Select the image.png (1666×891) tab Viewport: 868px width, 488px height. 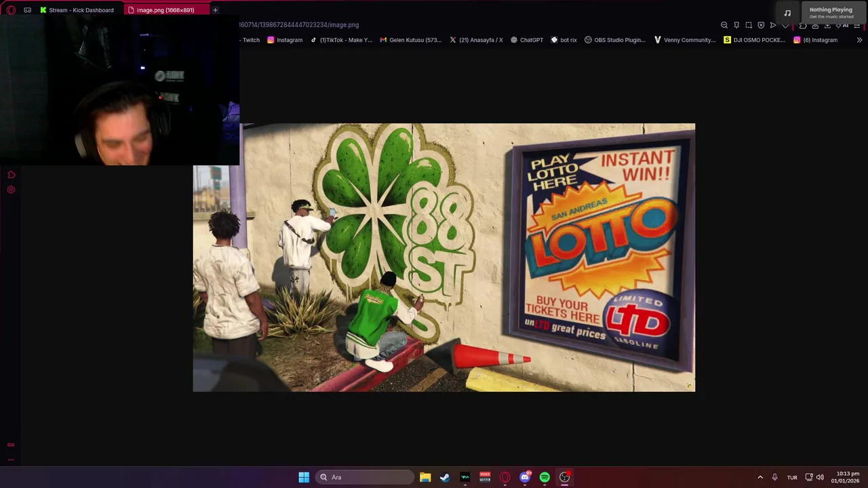(165, 10)
